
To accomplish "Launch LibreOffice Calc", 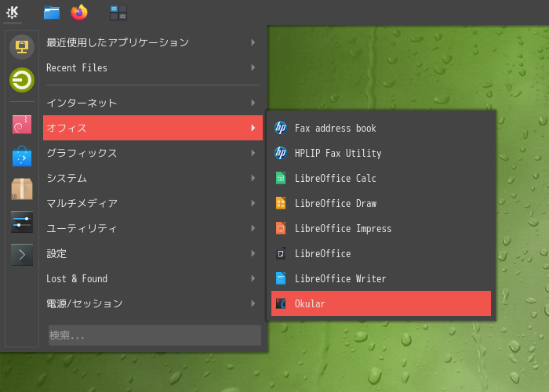I will 381,178.
